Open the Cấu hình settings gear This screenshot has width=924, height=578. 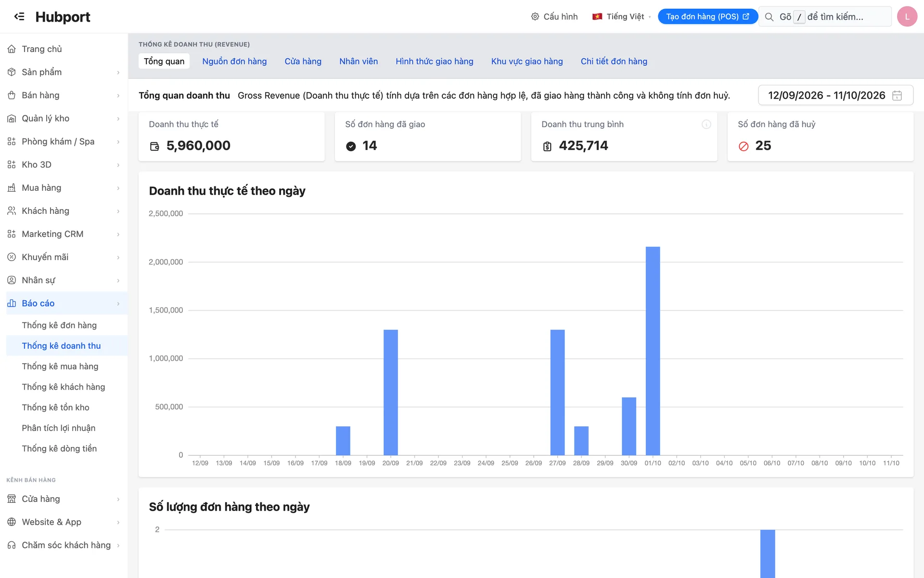point(535,16)
